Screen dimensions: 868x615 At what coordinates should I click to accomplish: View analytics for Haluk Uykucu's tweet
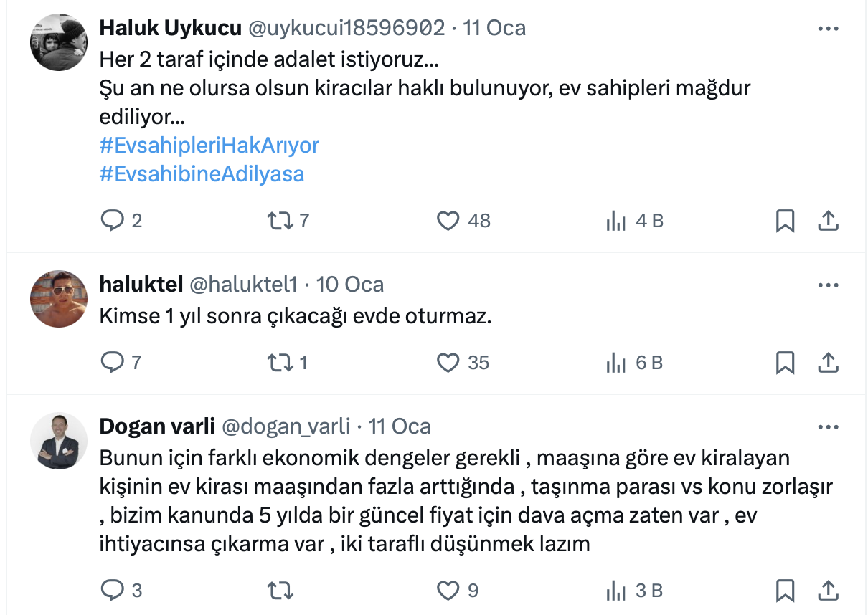click(x=616, y=221)
